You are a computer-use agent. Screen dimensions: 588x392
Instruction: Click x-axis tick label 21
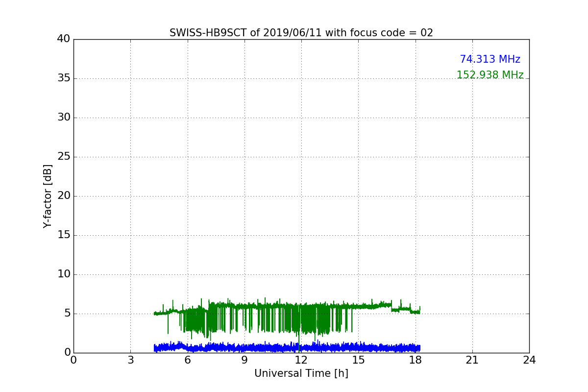coord(472,360)
